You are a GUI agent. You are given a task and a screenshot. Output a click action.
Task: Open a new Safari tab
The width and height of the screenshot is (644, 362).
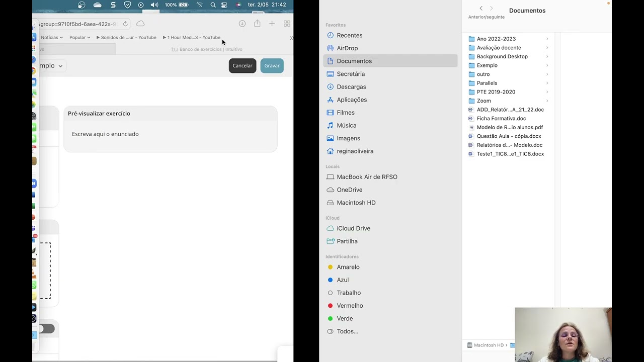[272, 24]
